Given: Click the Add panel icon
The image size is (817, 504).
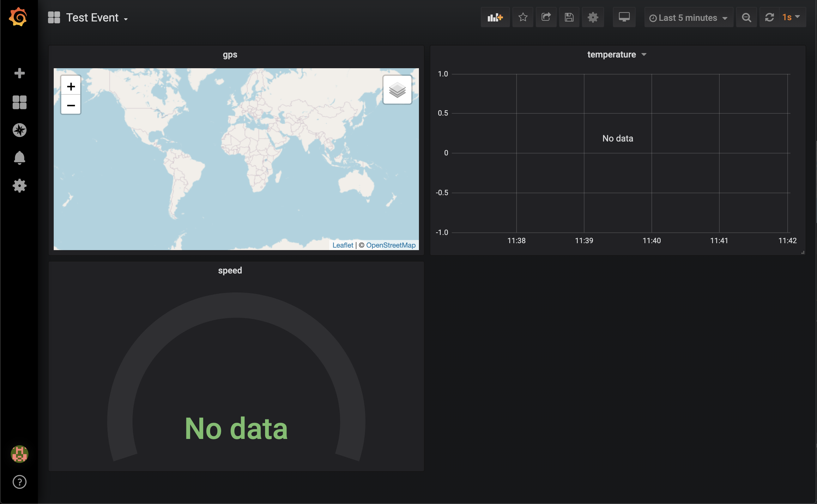Looking at the screenshot, I should [495, 17].
